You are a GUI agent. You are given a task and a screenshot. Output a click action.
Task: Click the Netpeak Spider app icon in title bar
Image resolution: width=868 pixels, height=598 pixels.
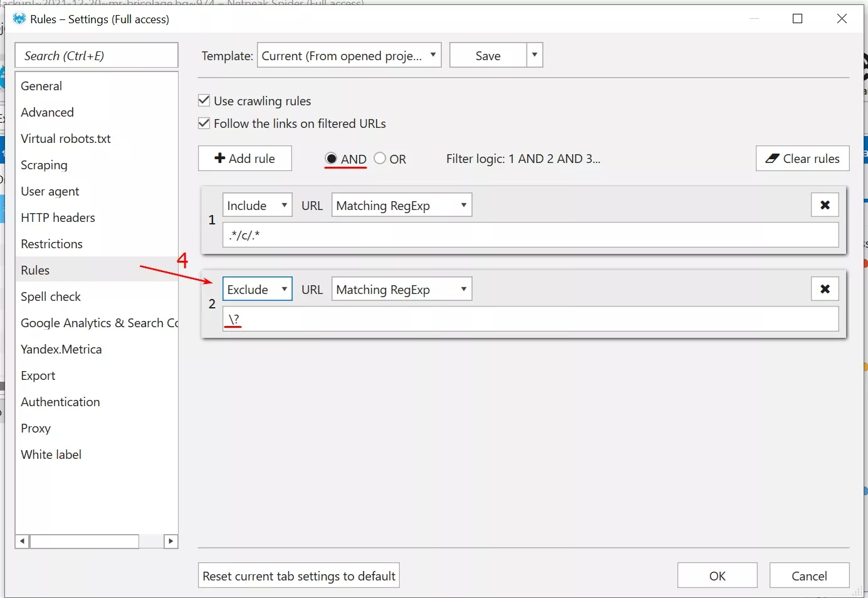[x=19, y=19]
